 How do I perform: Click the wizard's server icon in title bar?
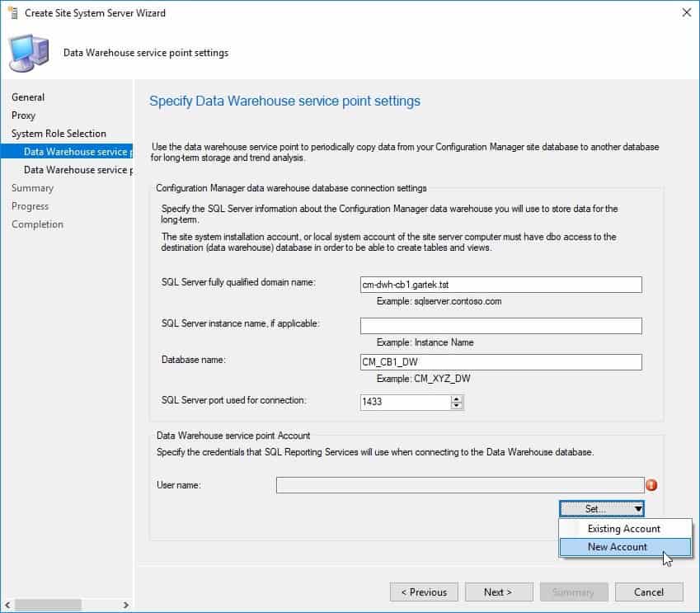(12, 12)
